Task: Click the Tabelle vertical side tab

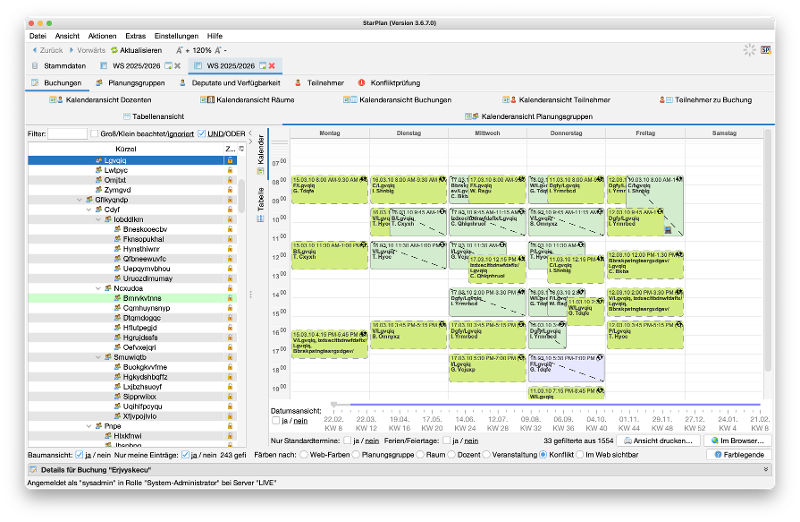Action: click(261, 199)
